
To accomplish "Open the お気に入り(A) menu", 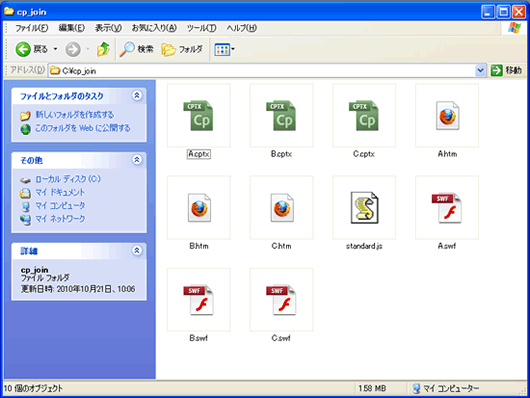I will click(x=154, y=28).
